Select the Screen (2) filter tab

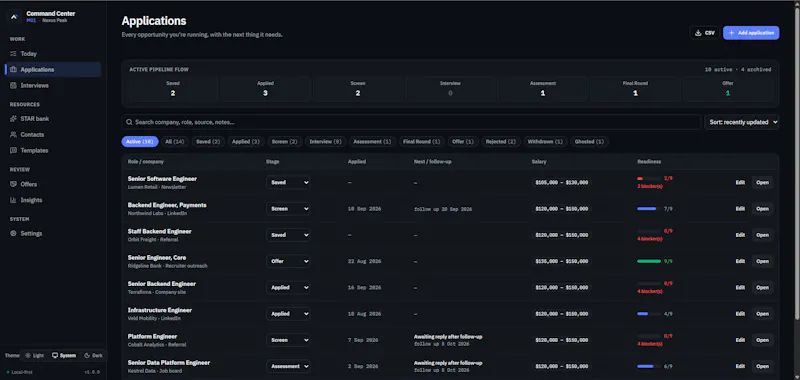pos(285,142)
